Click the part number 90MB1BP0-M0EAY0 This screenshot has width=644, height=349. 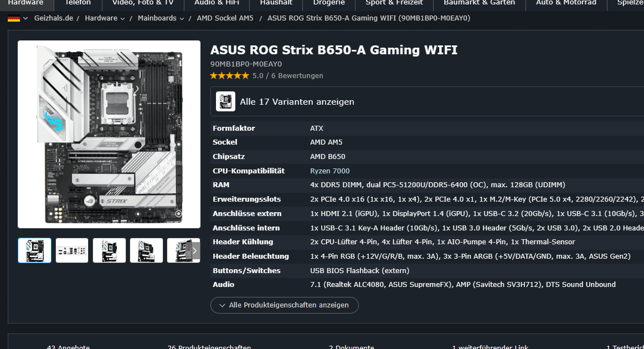pos(246,64)
